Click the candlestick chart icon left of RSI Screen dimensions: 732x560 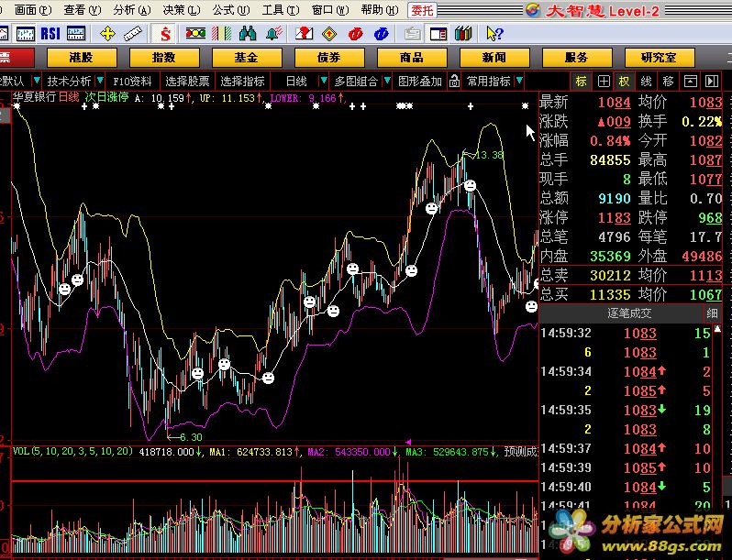tap(25, 34)
